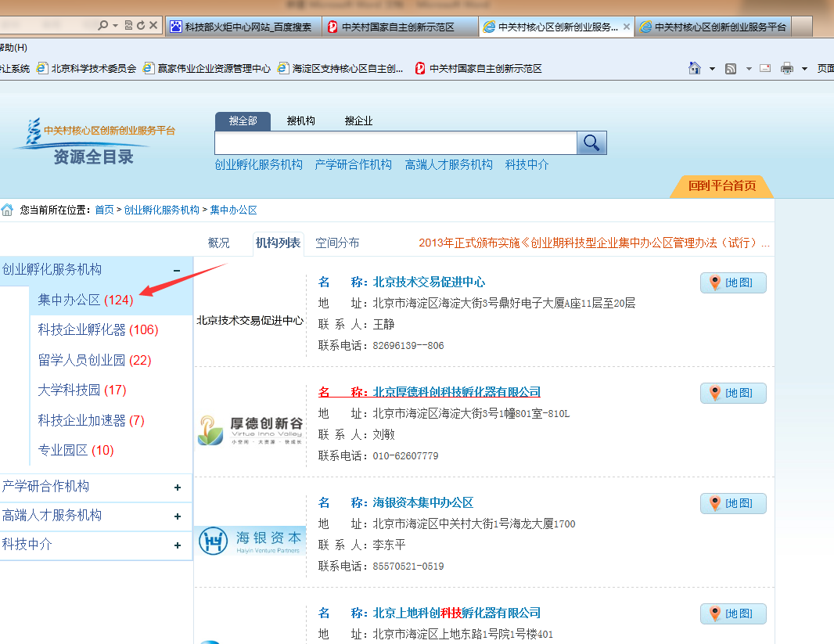Screen dimensions: 834x644
Task: Expand the 科技中介 section
Action: pos(177,545)
